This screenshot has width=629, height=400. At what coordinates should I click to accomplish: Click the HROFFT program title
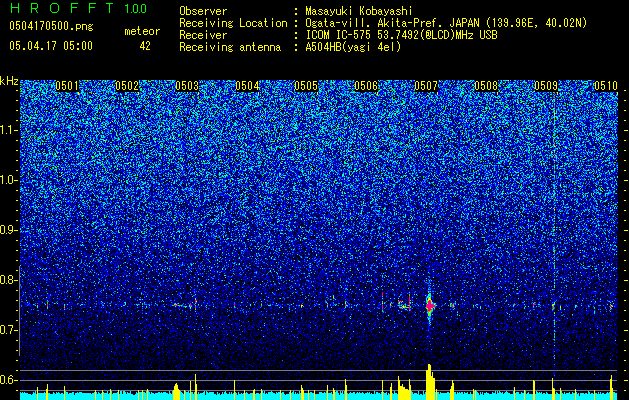[x=62, y=8]
